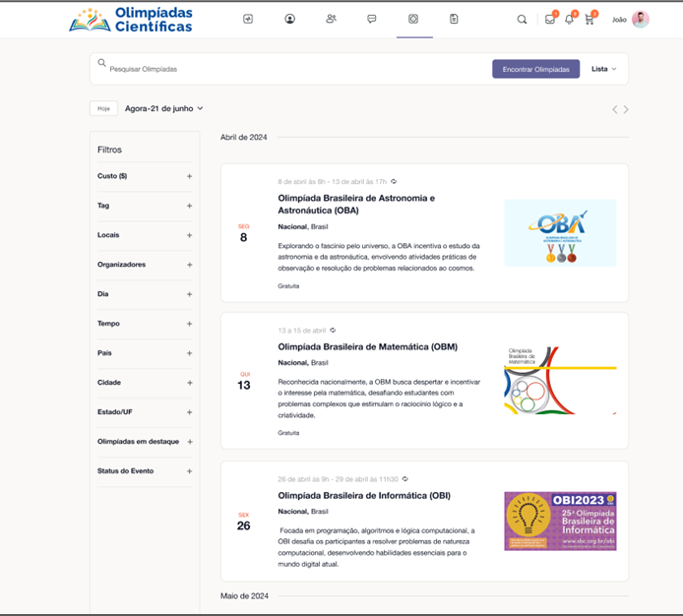Open the notifications bell icon
Viewport: 683px width, 616px height.
569,19
